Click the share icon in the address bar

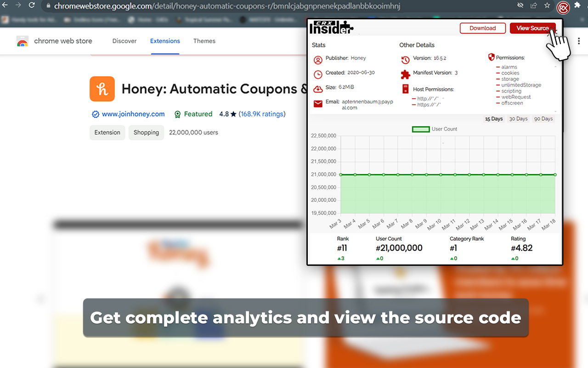533,6
